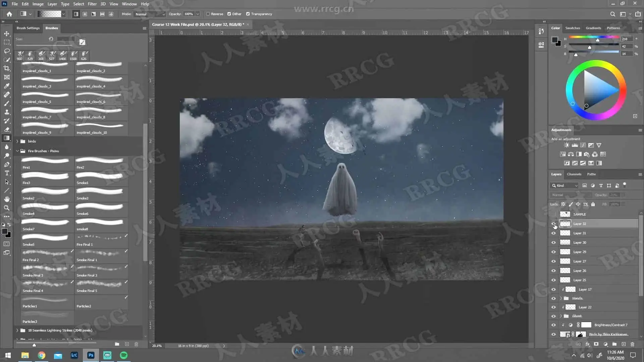644x362 pixels.
Task: Open the Window menu
Action: point(129,4)
